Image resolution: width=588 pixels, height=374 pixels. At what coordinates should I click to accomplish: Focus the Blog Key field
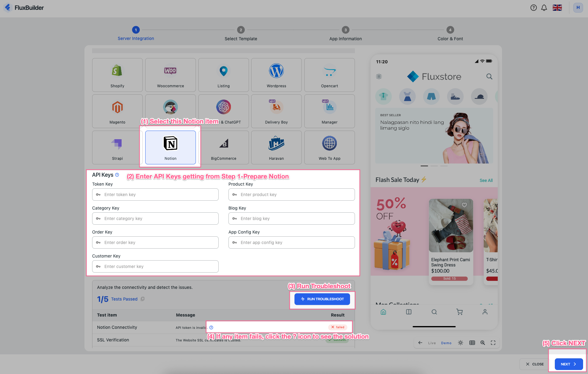pos(292,218)
